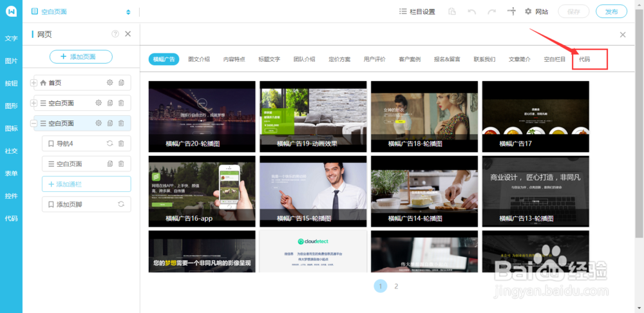Image resolution: width=644 pixels, height=313 pixels.
Task: Open 网站 site settings
Action: pos(536,12)
